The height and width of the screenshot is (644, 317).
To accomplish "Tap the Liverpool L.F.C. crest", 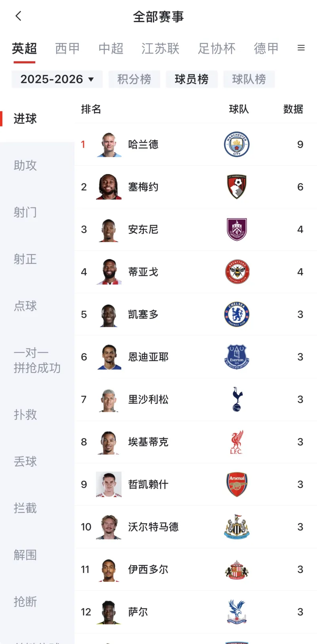I will [x=237, y=442].
